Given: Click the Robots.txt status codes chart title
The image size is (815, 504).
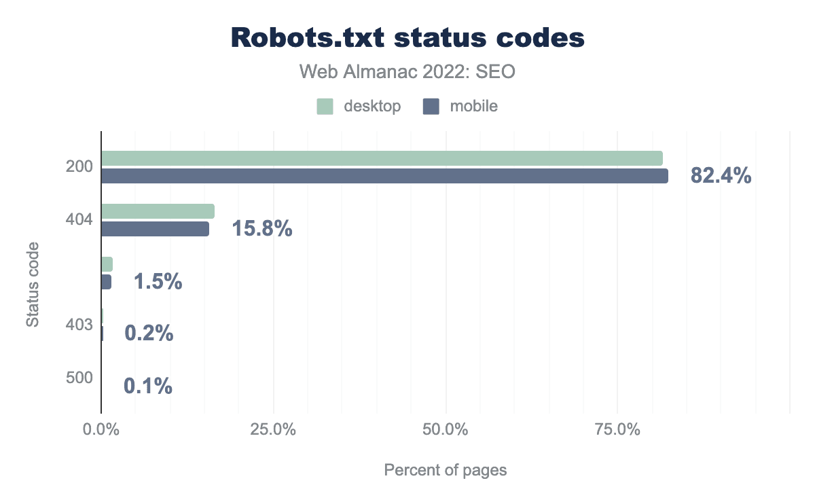Looking at the screenshot, I should pyautogui.click(x=407, y=38).
